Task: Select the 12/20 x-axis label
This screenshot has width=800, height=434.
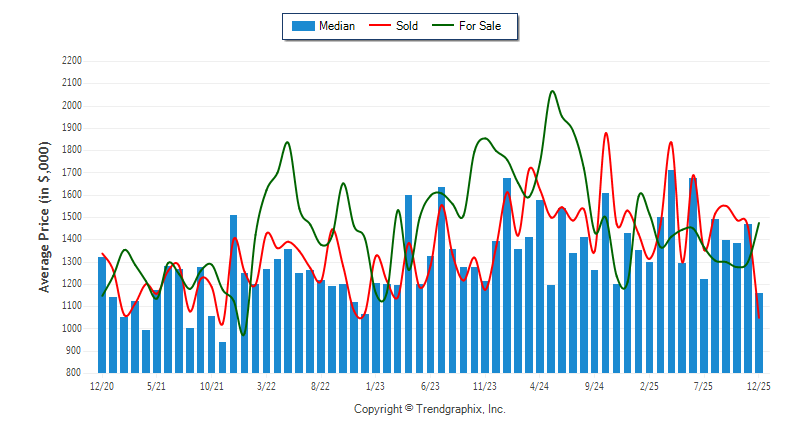Action: 101,385
